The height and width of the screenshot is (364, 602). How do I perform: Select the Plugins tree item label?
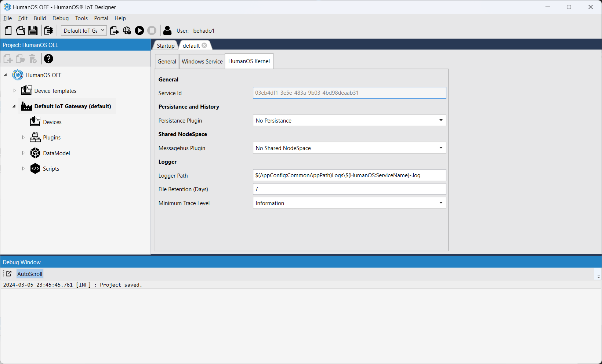[x=52, y=138]
